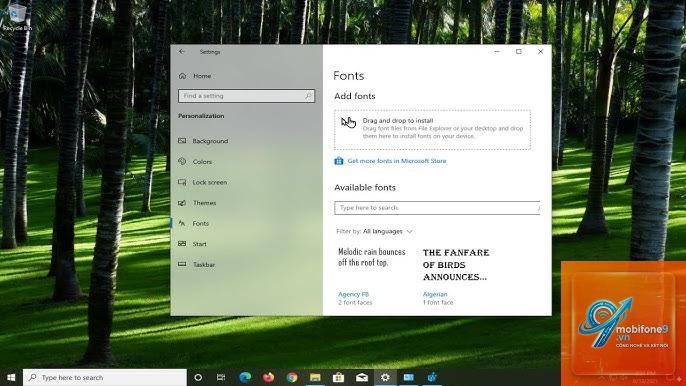Open the Algerian font preview

tap(456, 265)
